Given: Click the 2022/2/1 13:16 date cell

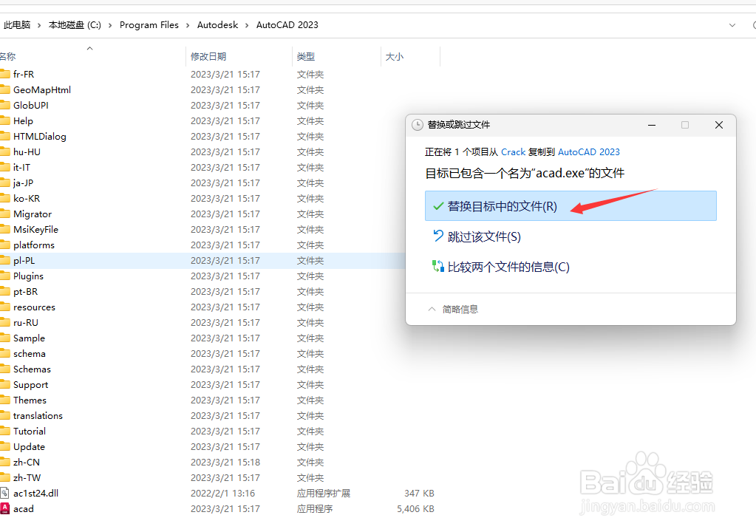Looking at the screenshot, I should coord(222,494).
